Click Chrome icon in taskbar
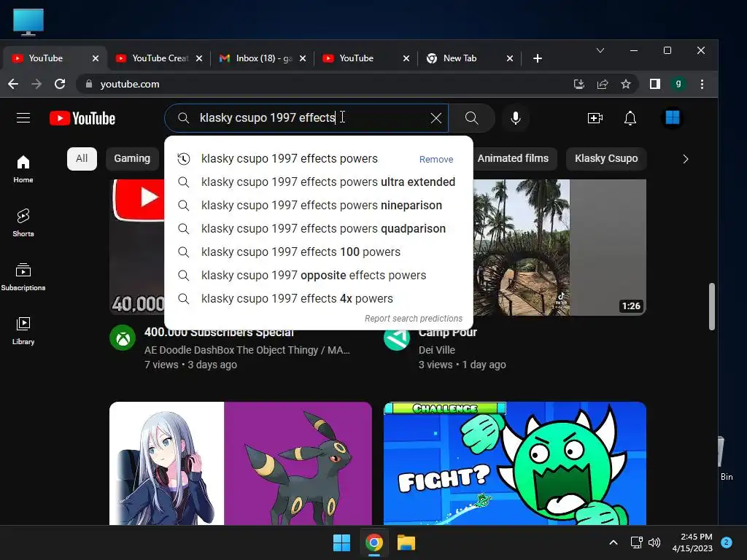The width and height of the screenshot is (747, 560). (374, 542)
